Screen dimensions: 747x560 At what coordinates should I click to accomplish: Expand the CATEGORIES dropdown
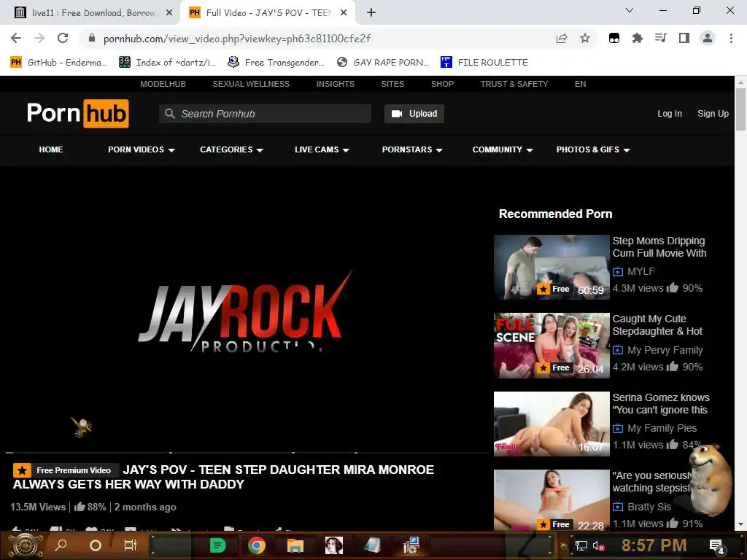[231, 149]
